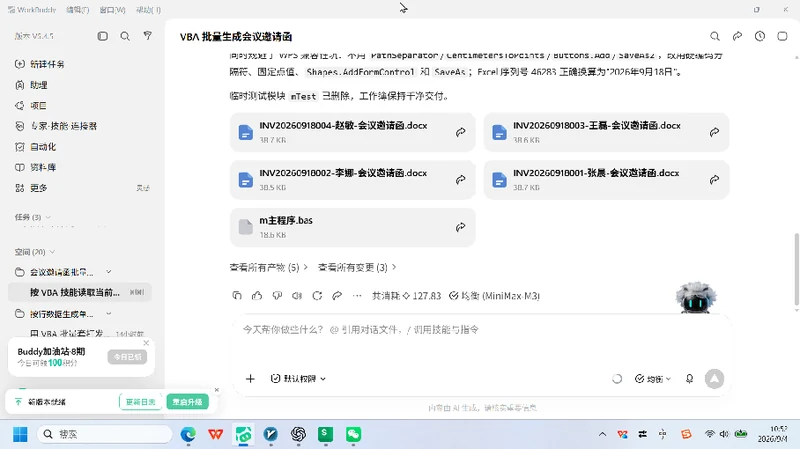View all changes (3) link

click(357, 267)
